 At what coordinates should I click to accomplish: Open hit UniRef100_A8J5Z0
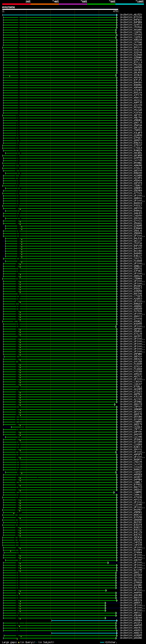[x=131, y=15]
